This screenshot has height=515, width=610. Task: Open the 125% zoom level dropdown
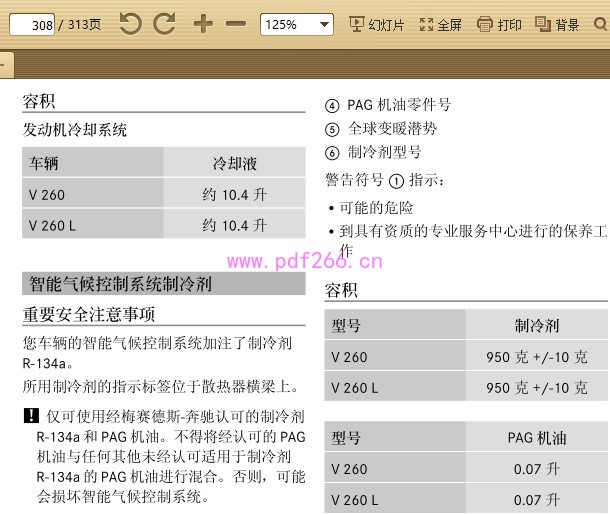297,24
